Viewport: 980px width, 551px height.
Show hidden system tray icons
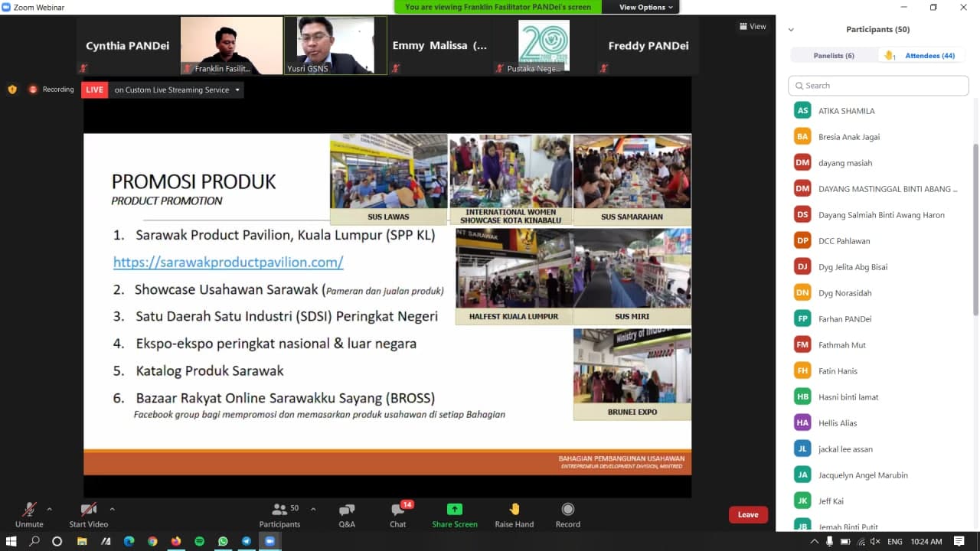click(x=814, y=541)
